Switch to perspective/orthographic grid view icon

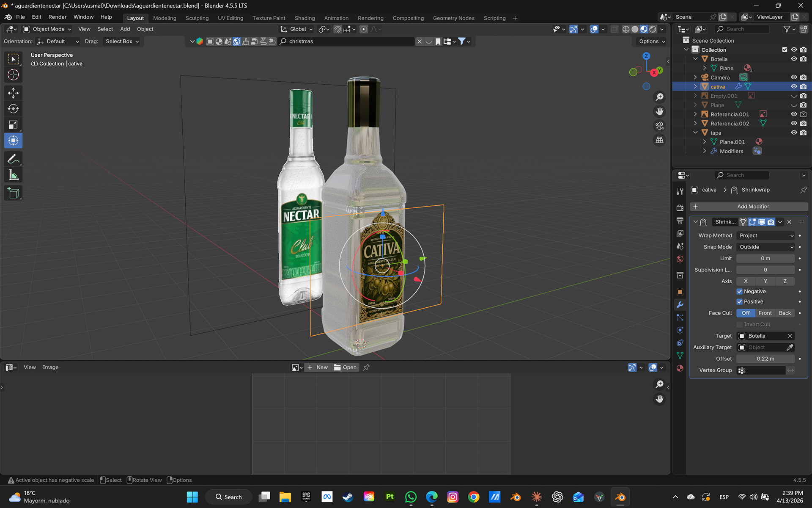point(659,140)
